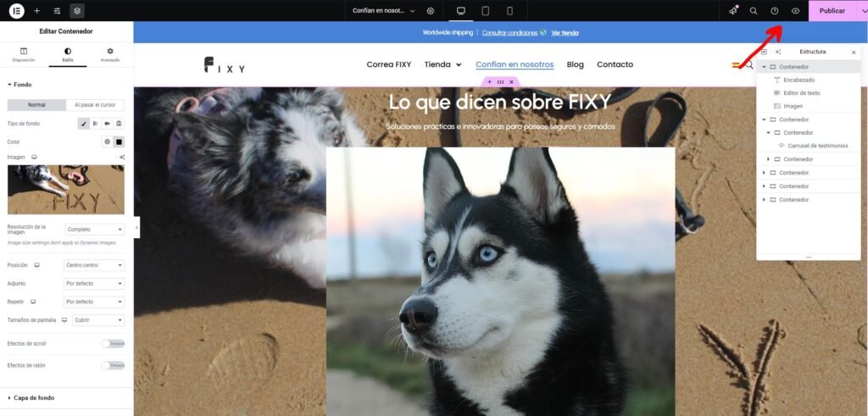Switch to the Disposición tab

point(24,55)
